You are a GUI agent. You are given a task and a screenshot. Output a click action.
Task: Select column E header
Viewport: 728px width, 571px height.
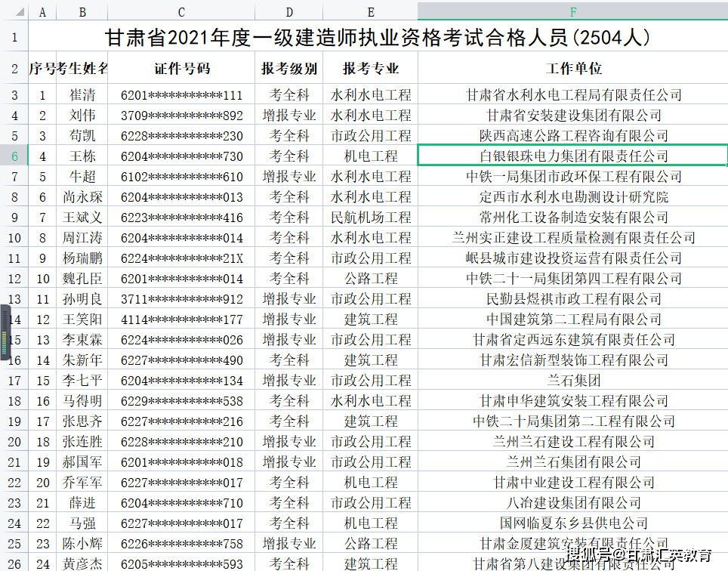370,11
